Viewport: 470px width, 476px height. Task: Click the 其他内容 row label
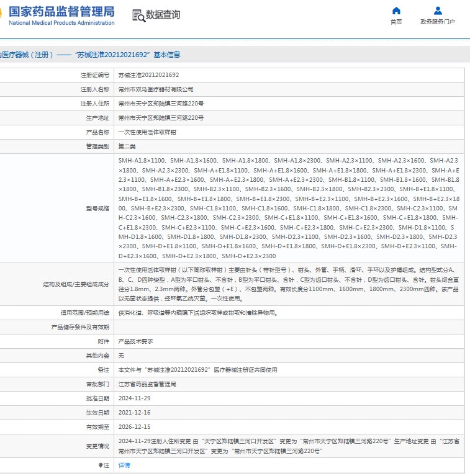97,356
